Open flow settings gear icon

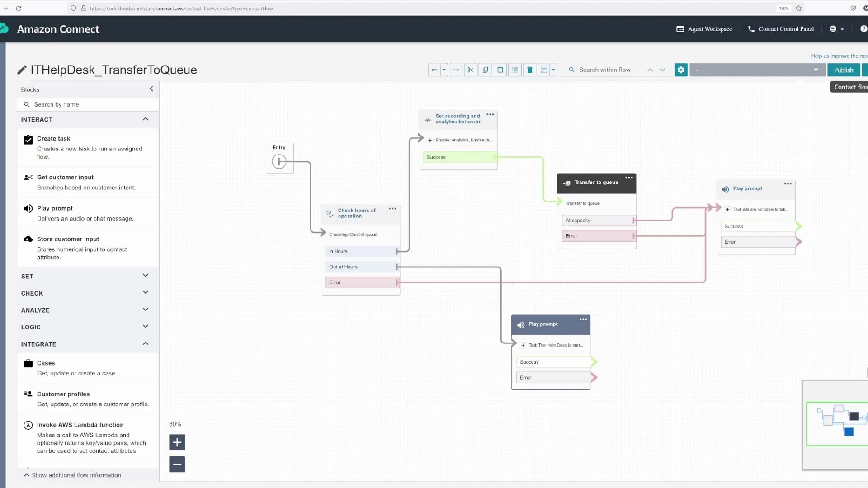click(680, 70)
